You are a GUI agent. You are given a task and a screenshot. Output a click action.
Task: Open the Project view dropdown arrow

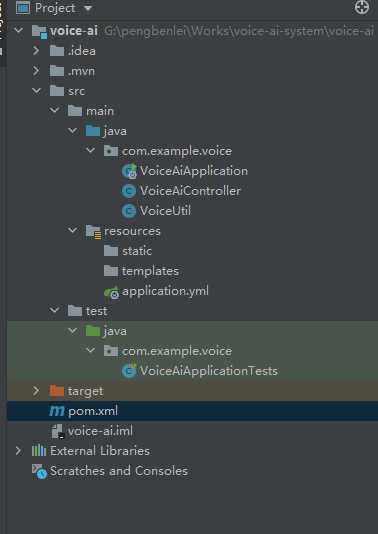point(88,8)
